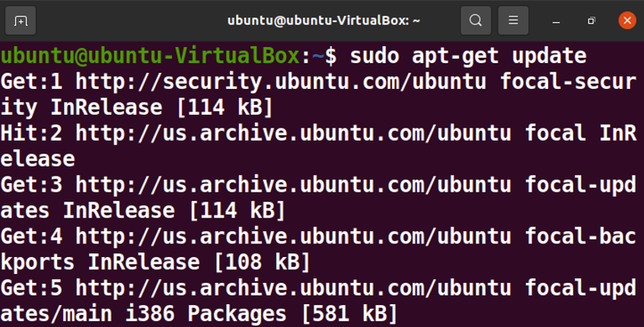Click the archive URL on the Hit:2 line
Screen dimensions: 644x327
[293, 134]
